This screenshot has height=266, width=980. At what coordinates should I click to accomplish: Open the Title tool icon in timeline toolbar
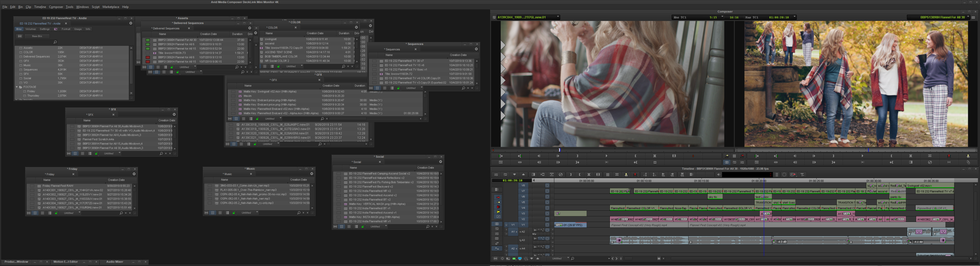click(x=802, y=175)
